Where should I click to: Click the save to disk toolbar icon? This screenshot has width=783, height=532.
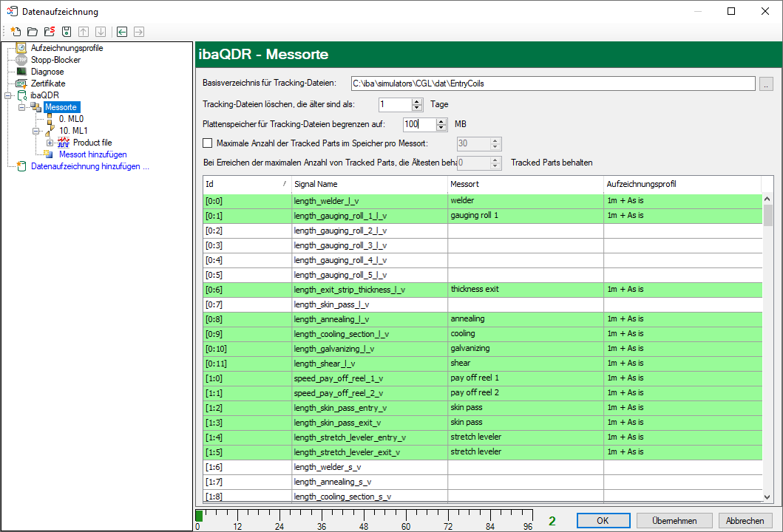point(67,32)
